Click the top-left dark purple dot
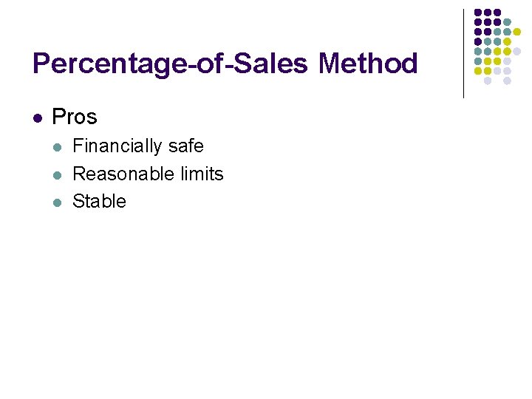Screen dimensions: 532x399 pos(478,13)
